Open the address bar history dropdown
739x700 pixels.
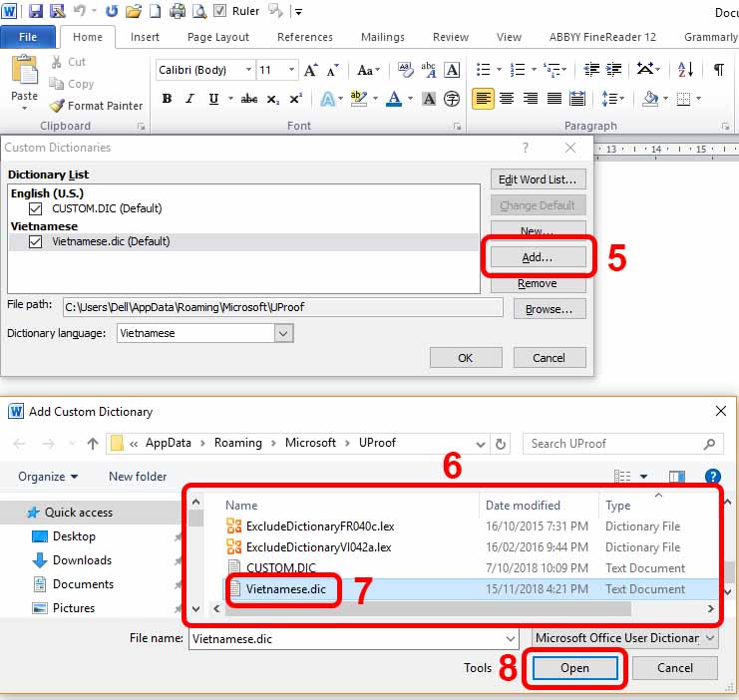click(481, 444)
